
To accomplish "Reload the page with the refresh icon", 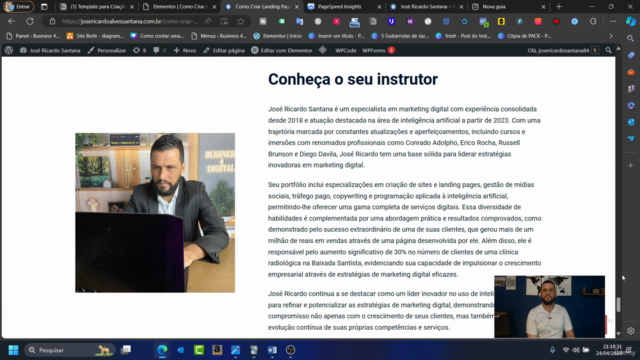I will click(x=30, y=21).
